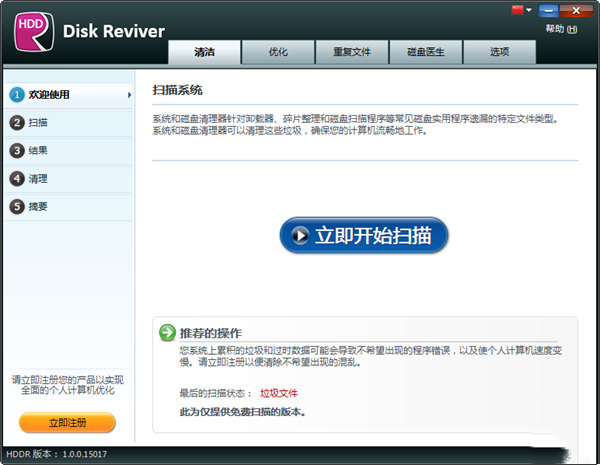Go to the 选项 tab
Screen dimensions: 600x465
[x=499, y=52]
